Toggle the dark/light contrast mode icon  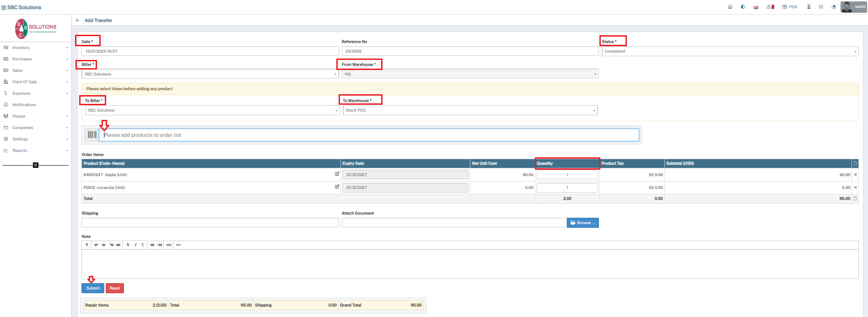(x=743, y=7)
